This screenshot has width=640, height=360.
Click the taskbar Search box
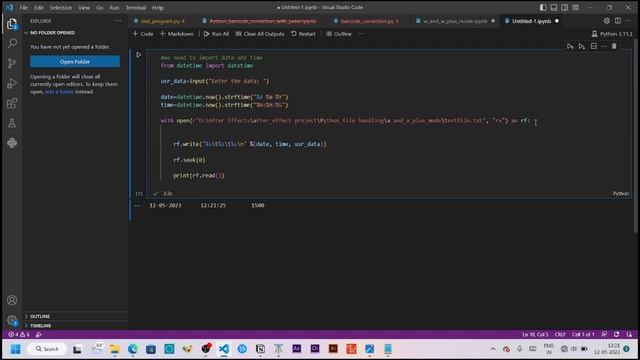[x=47, y=349]
